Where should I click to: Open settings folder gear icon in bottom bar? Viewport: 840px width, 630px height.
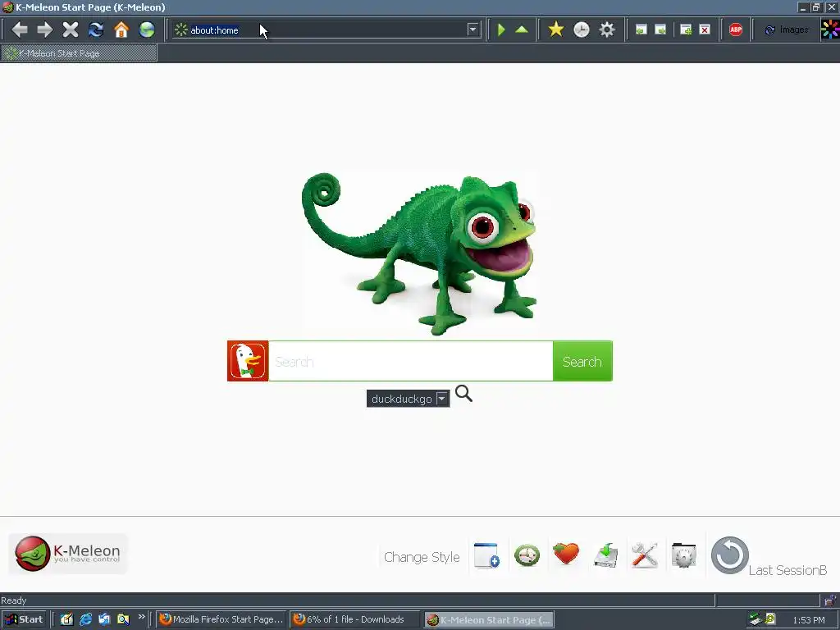click(x=683, y=555)
